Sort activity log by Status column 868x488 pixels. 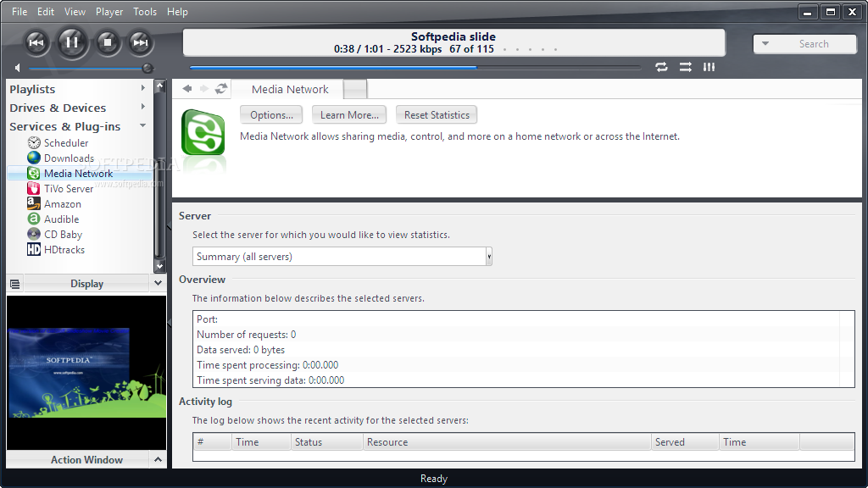(326, 442)
